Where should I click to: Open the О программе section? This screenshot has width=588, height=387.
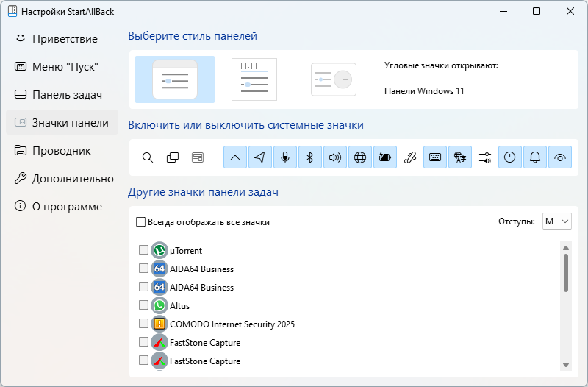tap(62, 207)
